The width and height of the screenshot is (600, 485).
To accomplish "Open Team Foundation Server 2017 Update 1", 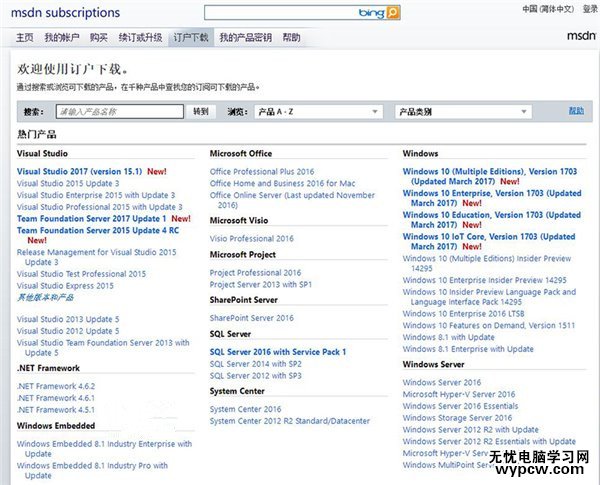I will pyautogui.click(x=91, y=219).
